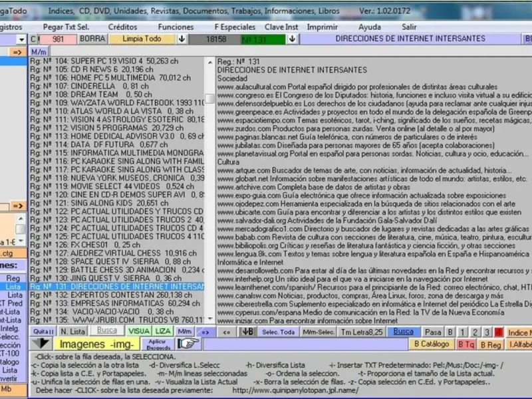Select row 'Rg Nº 129: BATTLE CHESS 3D ANIMACION'
The image size is (532, 399).
pyautogui.click(x=117, y=270)
